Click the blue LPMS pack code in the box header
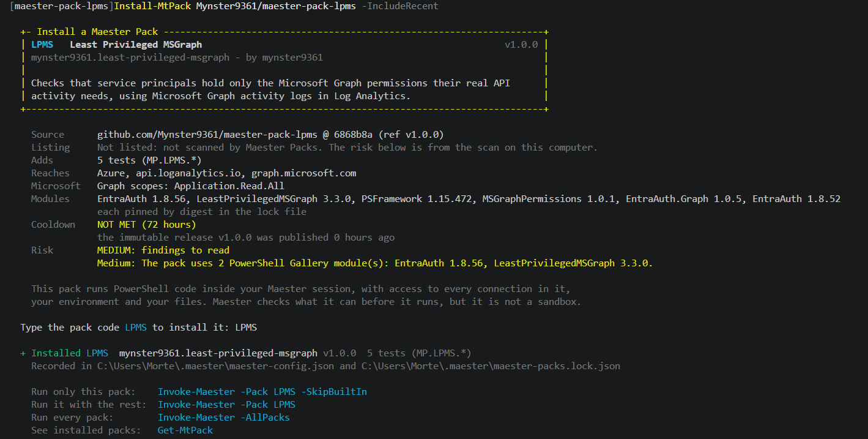 [42, 45]
